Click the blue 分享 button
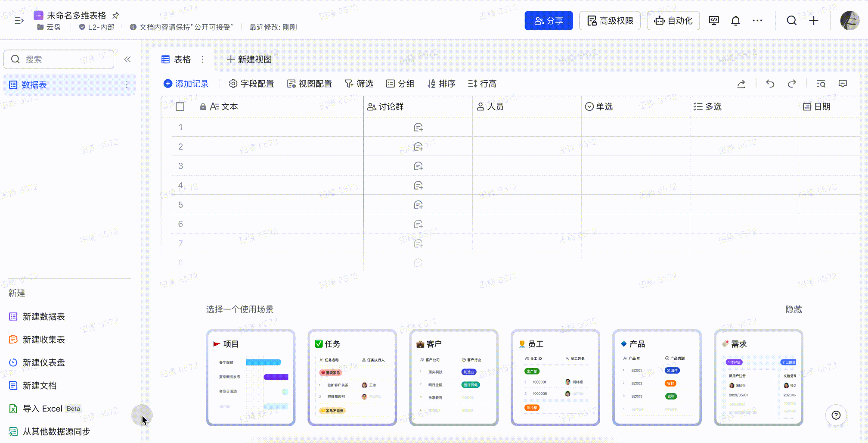Viewport: 868px width, 443px height. (549, 21)
